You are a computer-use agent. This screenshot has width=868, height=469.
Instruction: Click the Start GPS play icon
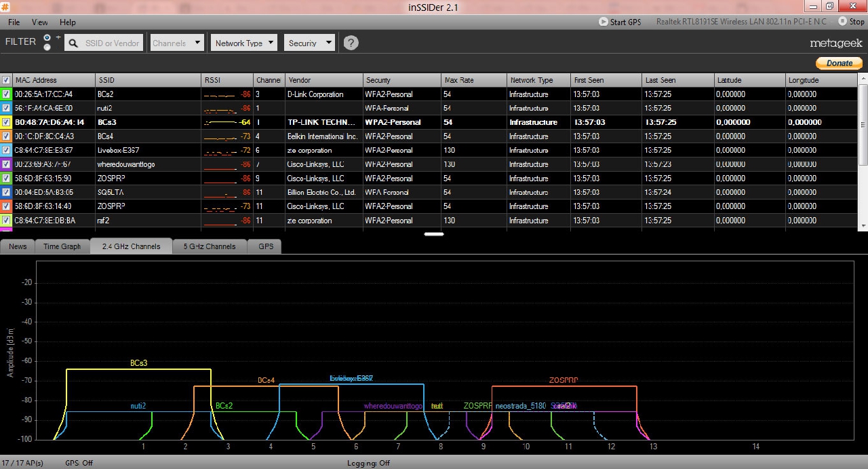pos(603,22)
